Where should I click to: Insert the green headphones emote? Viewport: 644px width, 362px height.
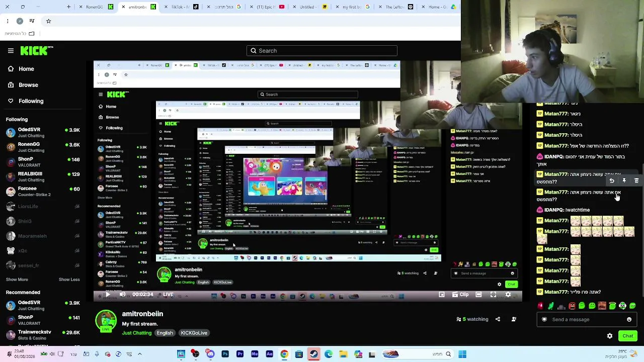[x=622, y=306]
